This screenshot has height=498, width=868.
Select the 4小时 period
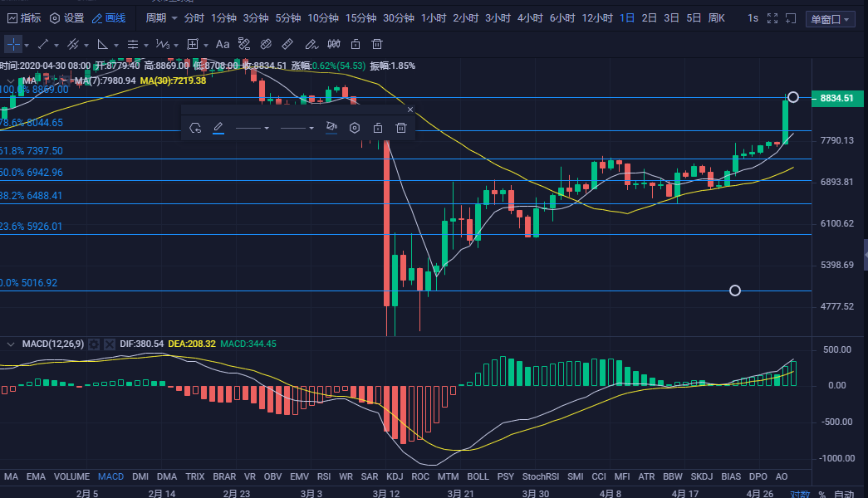click(x=530, y=18)
